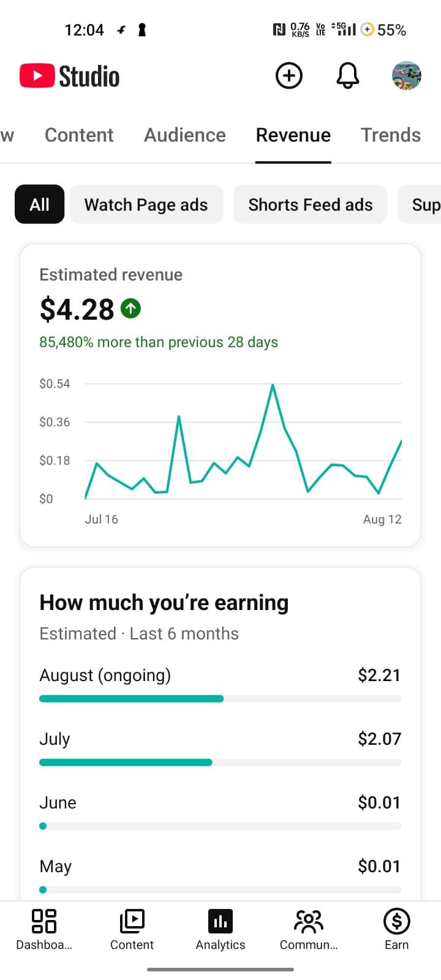The height and width of the screenshot is (980, 441).
Task: Open the July $2.07 earnings row
Action: click(221, 748)
